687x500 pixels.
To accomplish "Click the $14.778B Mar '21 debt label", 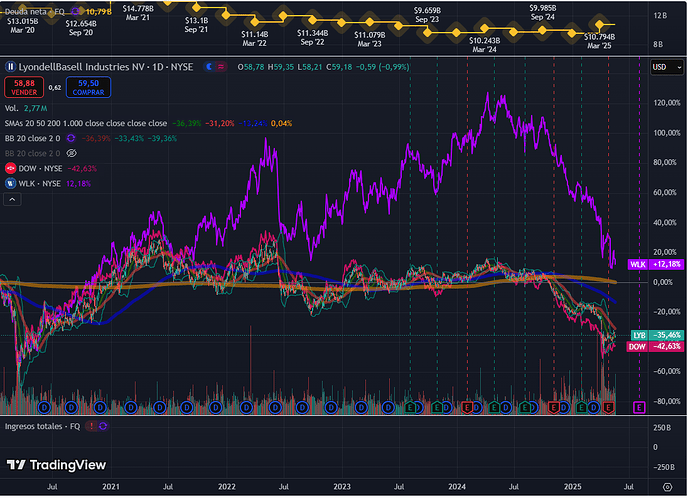I will click(x=138, y=13).
